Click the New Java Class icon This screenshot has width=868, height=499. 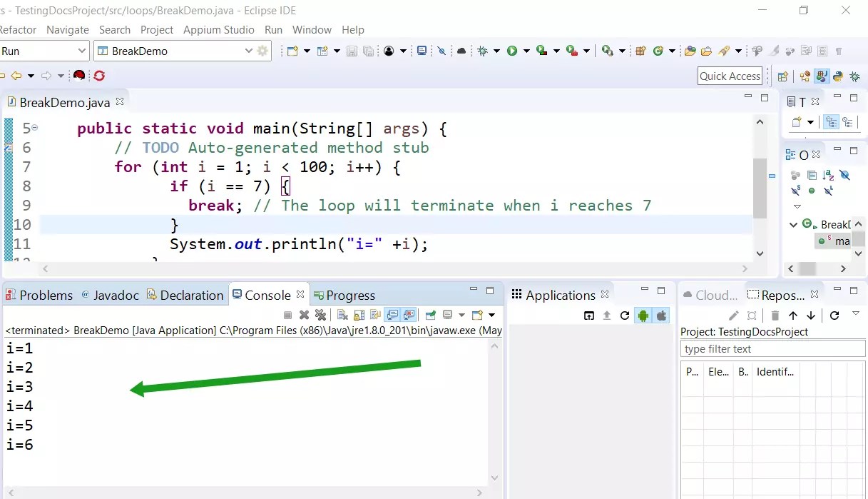658,51
